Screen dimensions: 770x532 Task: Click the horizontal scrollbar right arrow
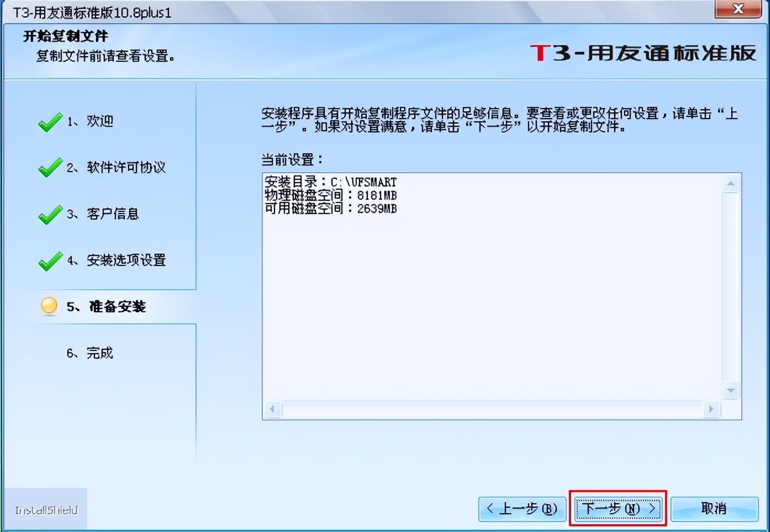click(711, 409)
